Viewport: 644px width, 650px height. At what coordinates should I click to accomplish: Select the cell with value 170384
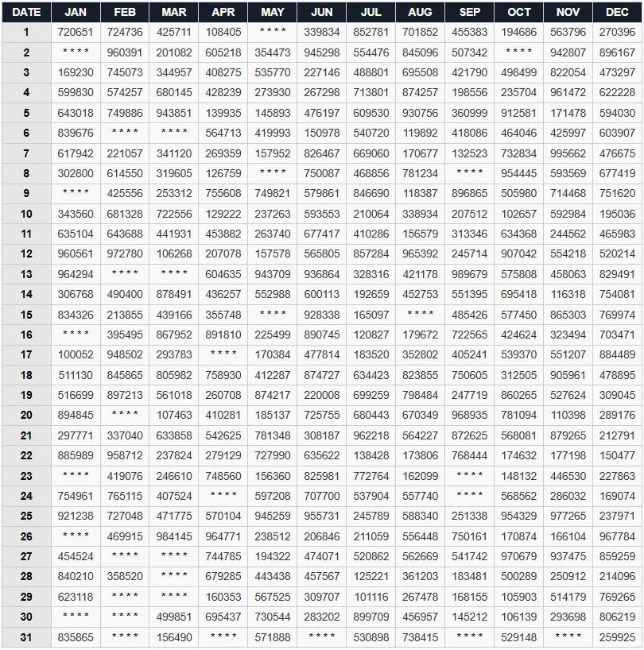click(x=273, y=355)
